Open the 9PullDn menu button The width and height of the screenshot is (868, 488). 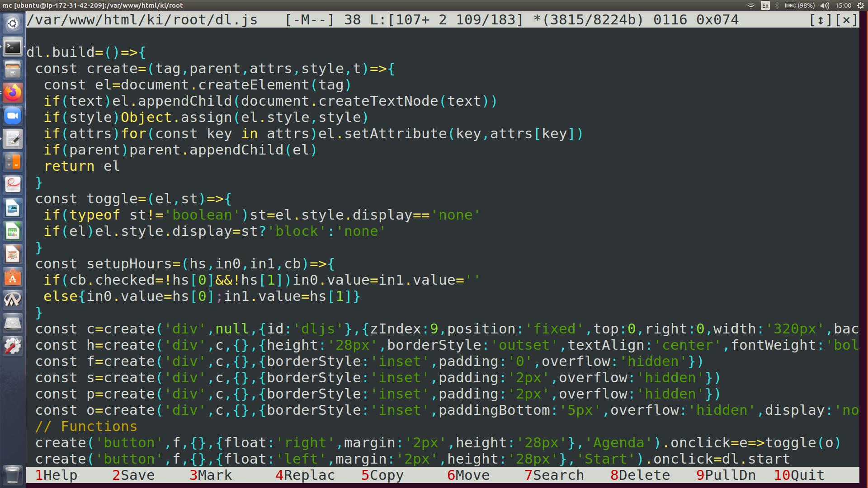(726, 475)
